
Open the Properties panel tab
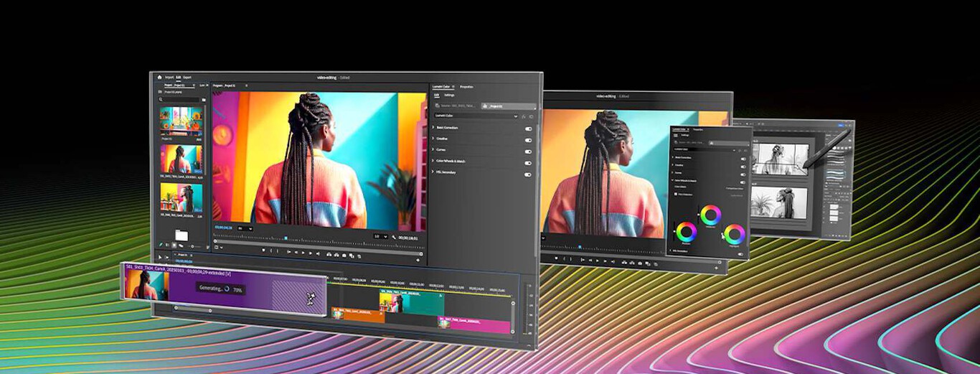pos(466,86)
